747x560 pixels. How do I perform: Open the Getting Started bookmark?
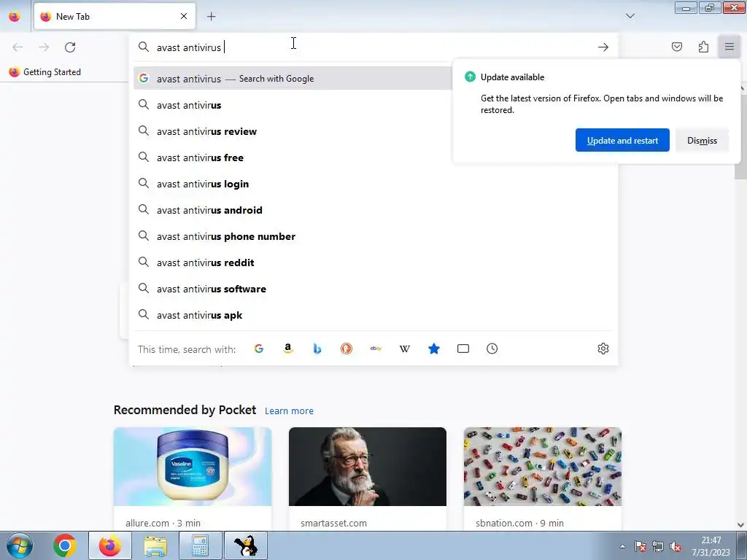point(45,72)
